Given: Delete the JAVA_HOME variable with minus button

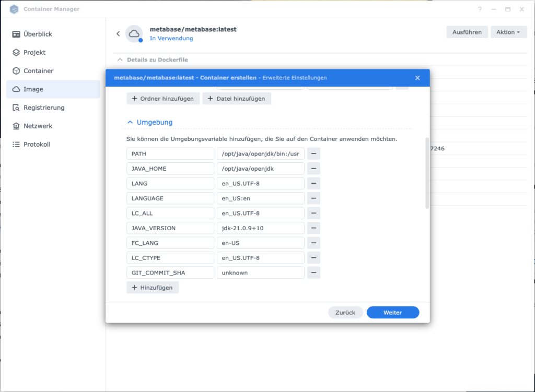Looking at the screenshot, I should tap(313, 169).
